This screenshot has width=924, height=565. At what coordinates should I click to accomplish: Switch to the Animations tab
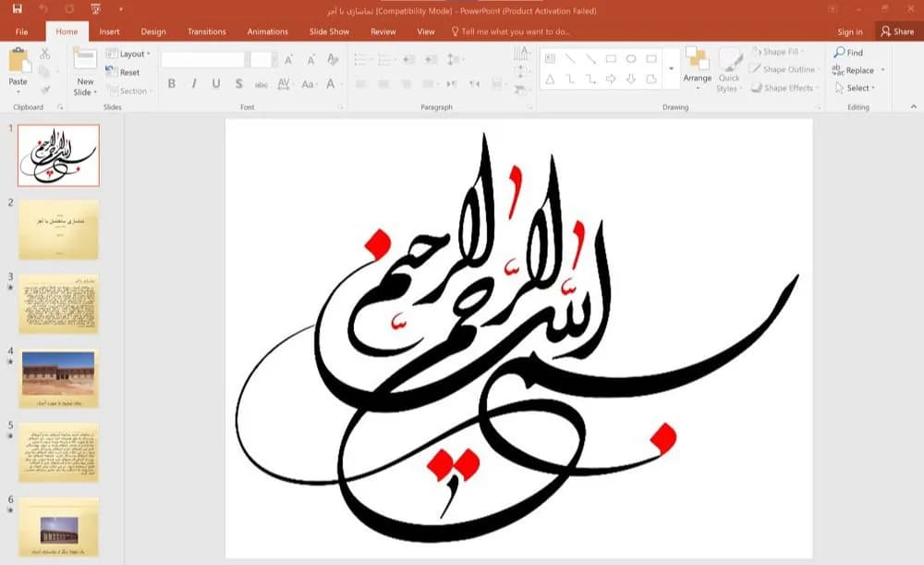(x=268, y=31)
